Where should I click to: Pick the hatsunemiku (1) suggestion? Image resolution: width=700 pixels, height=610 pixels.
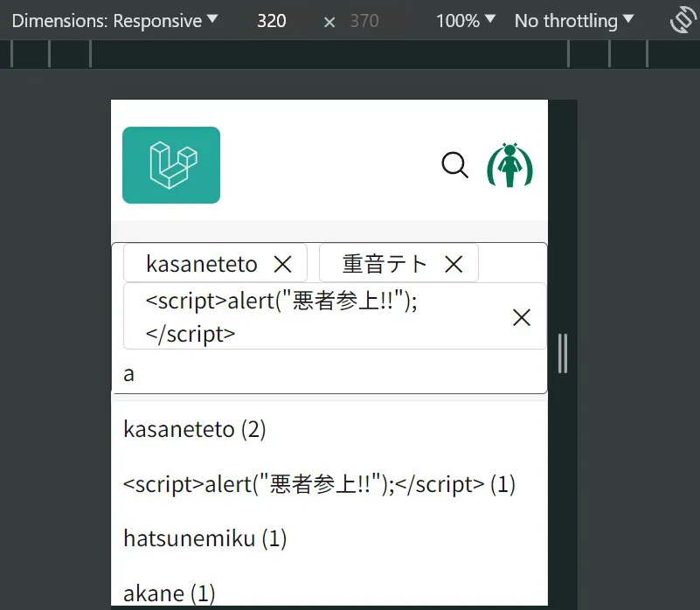point(205,538)
